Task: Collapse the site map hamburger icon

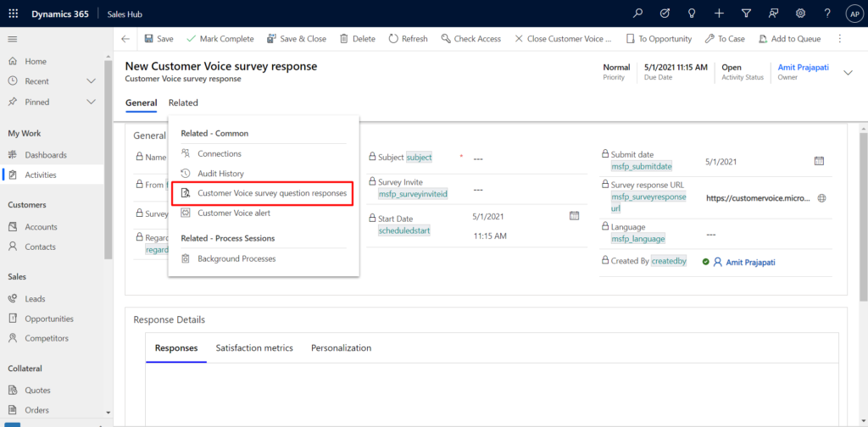Action: pos(12,39)
